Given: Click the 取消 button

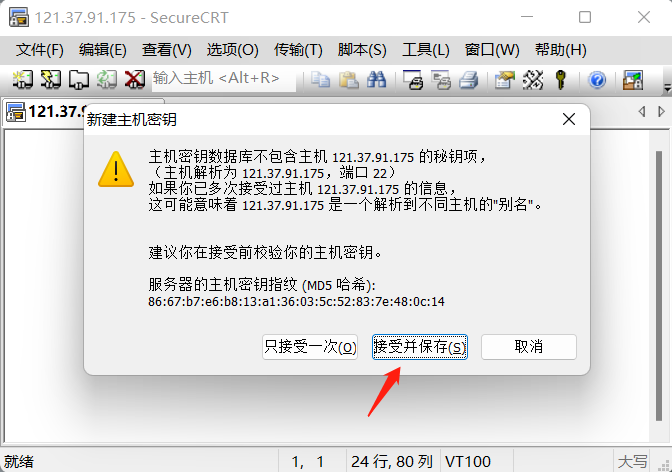Looking at the screenshot, I should 529,347.
